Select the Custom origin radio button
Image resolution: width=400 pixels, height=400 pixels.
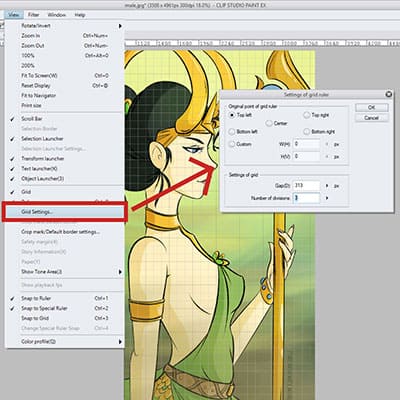[x=232, y=144]
